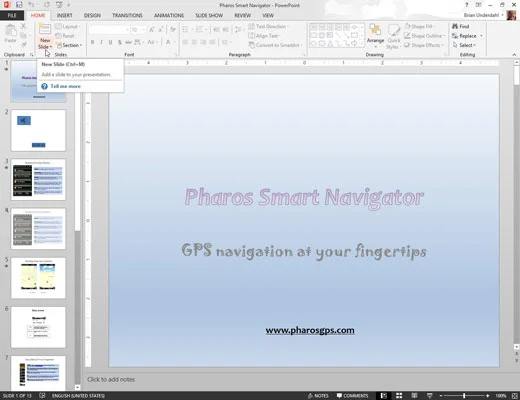Toggle Normal view button in status bar
The width and height of the screenshot is (520, 400).
tap(384, 396)
